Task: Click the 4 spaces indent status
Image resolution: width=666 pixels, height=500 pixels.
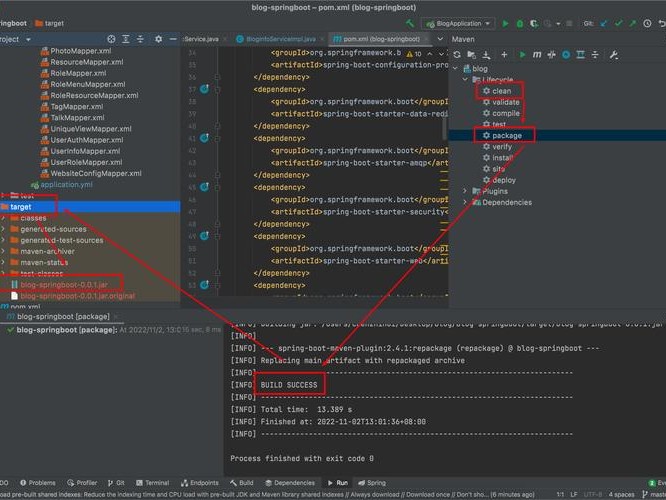Action: coord(621,494)
